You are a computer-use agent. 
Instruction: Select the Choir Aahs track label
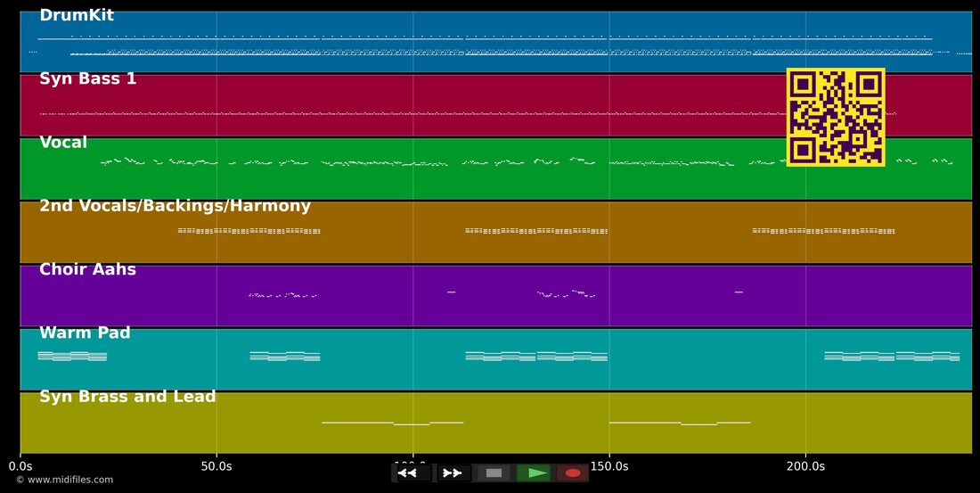[x=87, y=269]
